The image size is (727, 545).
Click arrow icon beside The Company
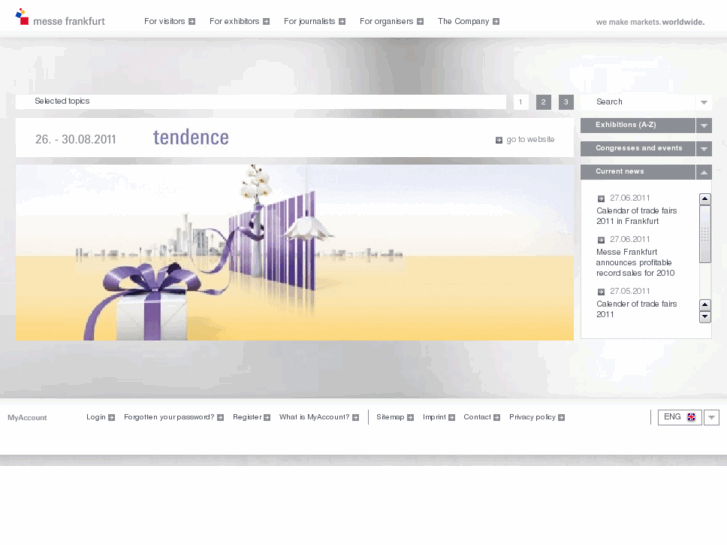pyautogui.click(x=496, y=21)
